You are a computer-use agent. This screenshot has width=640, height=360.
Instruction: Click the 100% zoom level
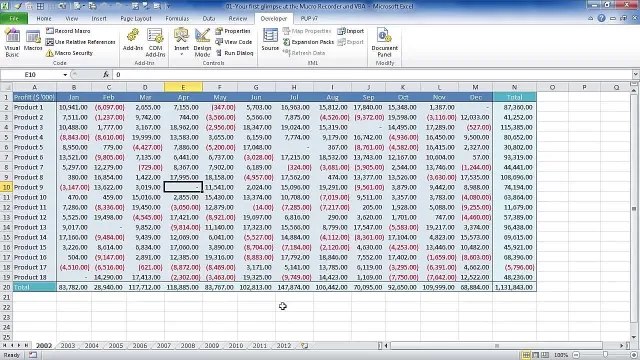561,355
